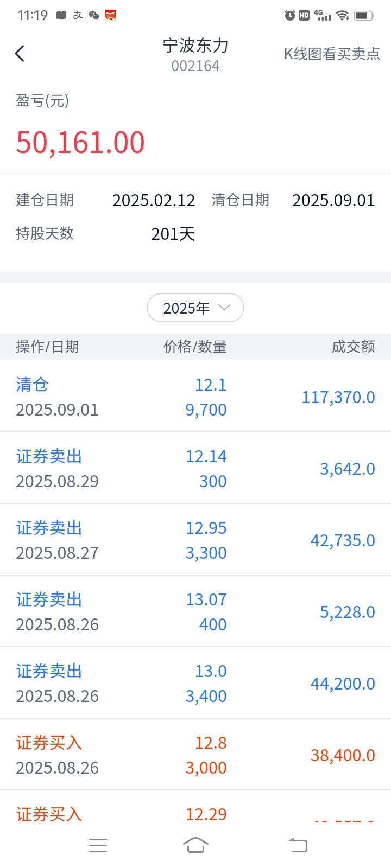Open the 证券卖出 2025.08.27 record
Image resolution: width=391 pixels, height=868 pixels.
point(195,540)
